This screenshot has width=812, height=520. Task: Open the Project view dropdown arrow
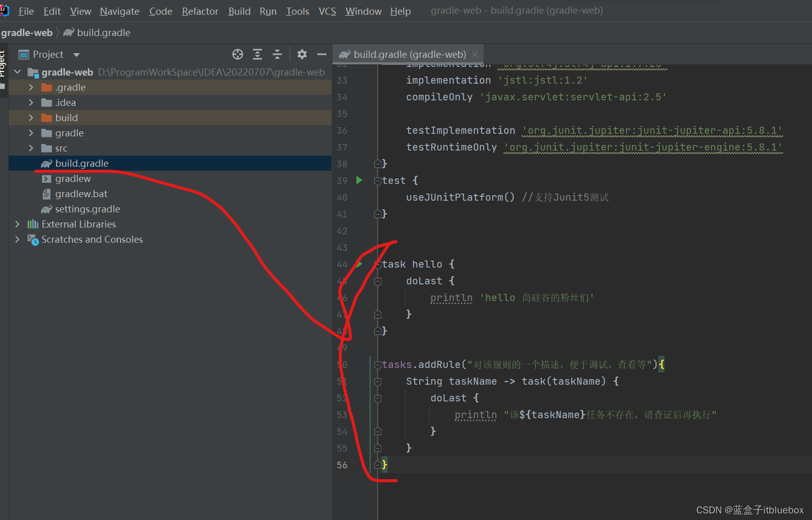[x=77, y=55]
